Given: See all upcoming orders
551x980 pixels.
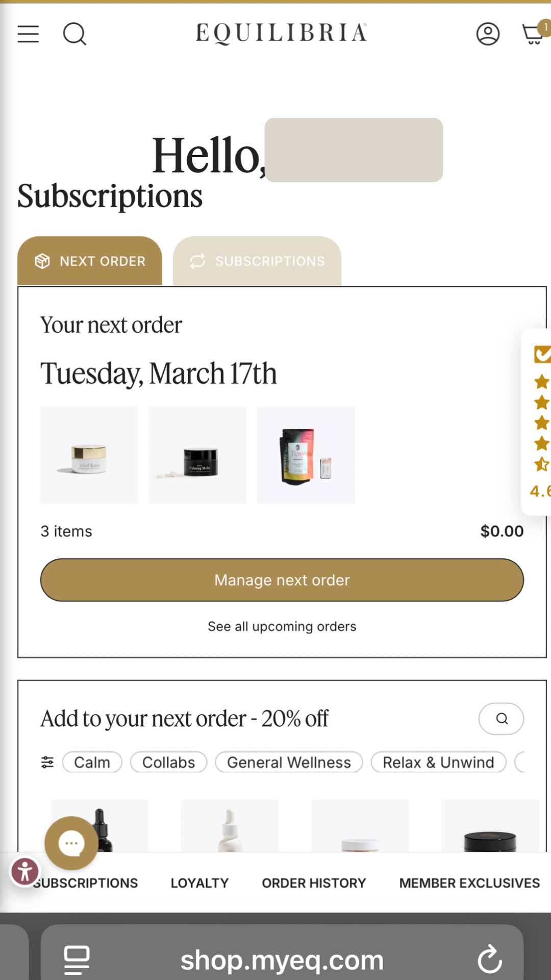Looking at the screenshot, I should pos(282,626).
